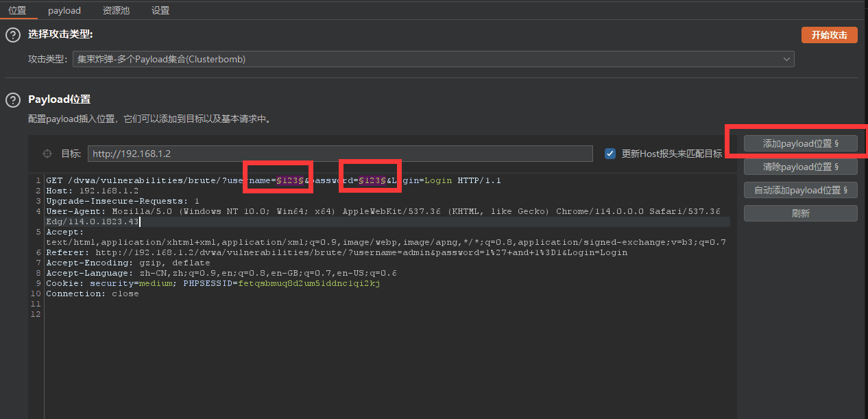Click the 清除payload位置 § button

point(800,167)
